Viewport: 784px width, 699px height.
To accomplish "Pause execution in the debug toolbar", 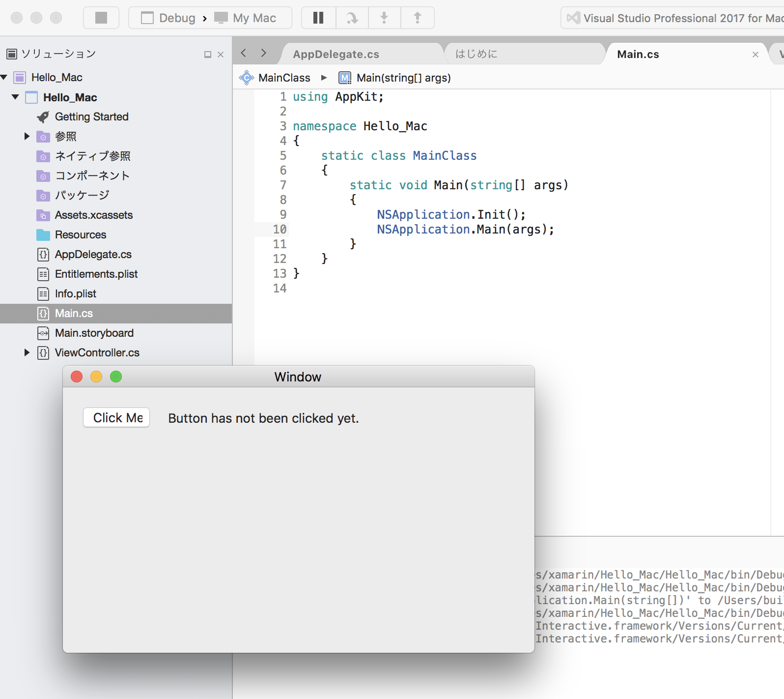I will [x=318, y=18].
